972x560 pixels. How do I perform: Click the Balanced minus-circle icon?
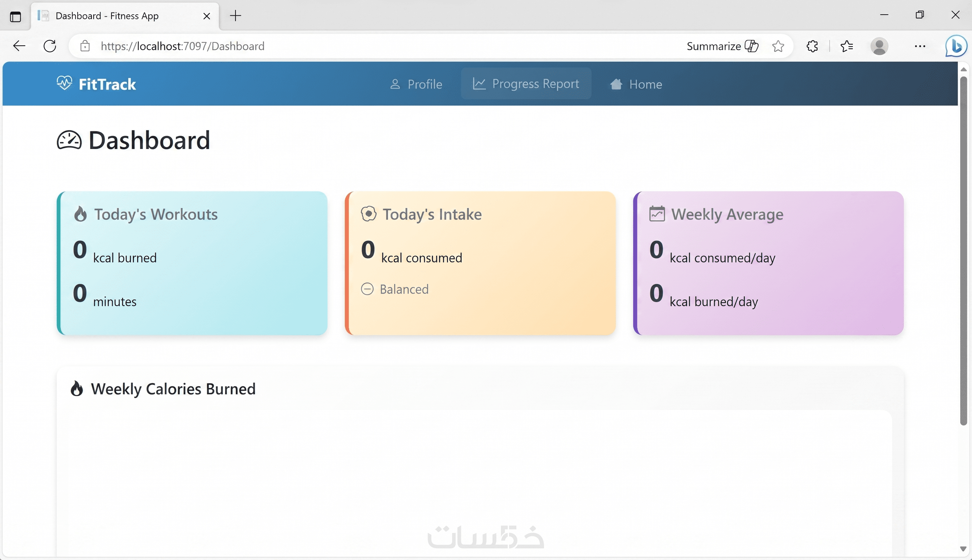click(367, 289)
